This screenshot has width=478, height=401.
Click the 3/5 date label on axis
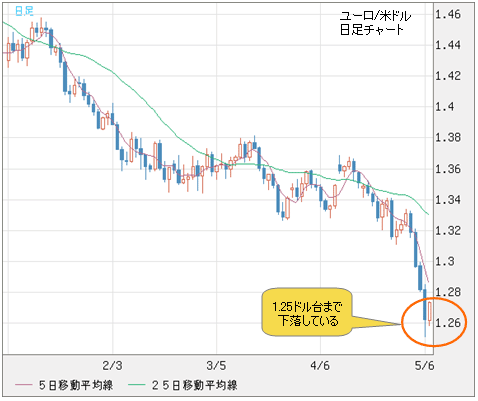[x=216, y=366]
